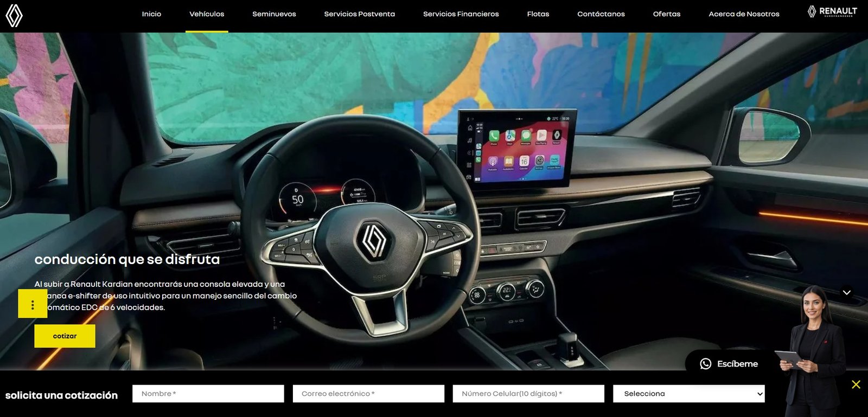Open the Selecciona dropdown
Viewport: 868px width, 417px height.
[689, 394]
